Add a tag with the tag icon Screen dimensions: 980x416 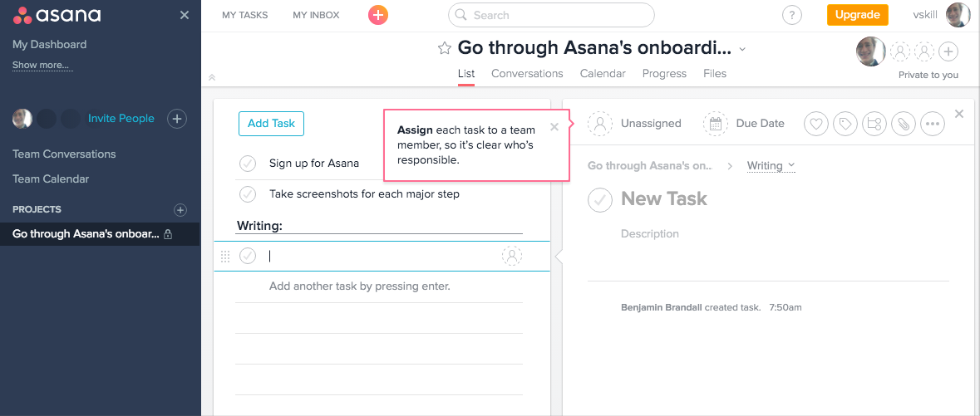pos(845,124)
